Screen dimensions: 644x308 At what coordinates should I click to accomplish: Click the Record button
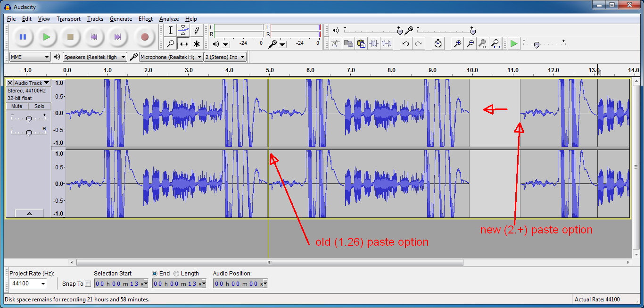(145, 37)
